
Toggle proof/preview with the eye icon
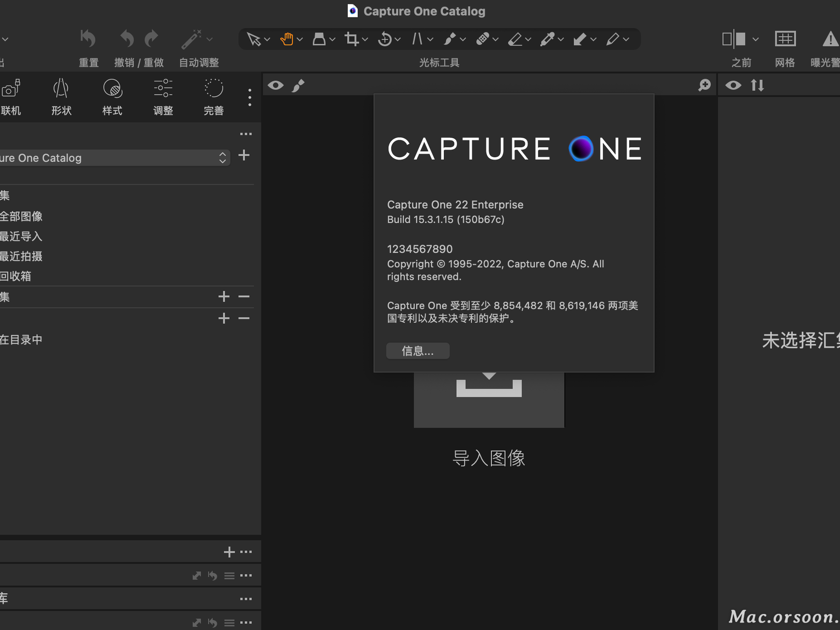(x=275, y=85)
